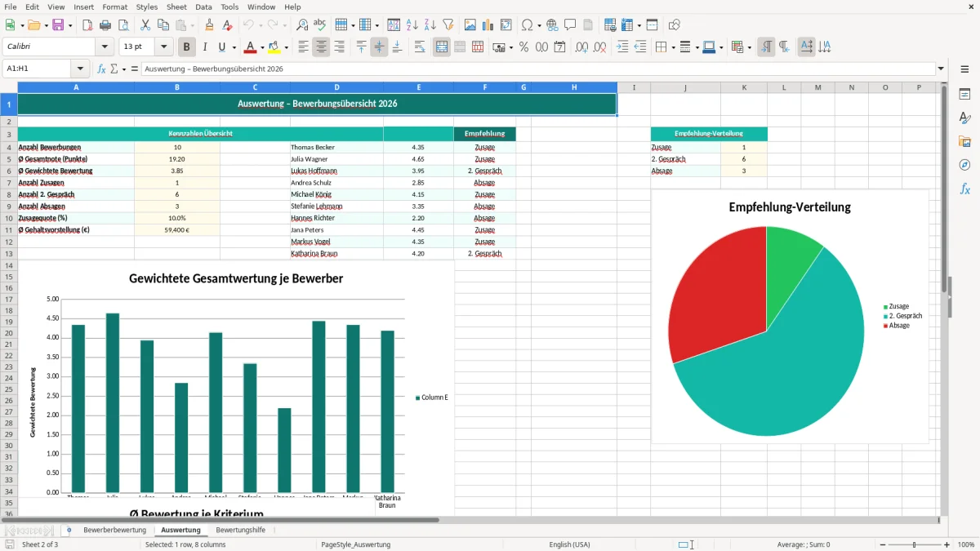Click the formula input line
Image resolution: width=980 pixels, height=551 pixels.
tap(537, 69)
